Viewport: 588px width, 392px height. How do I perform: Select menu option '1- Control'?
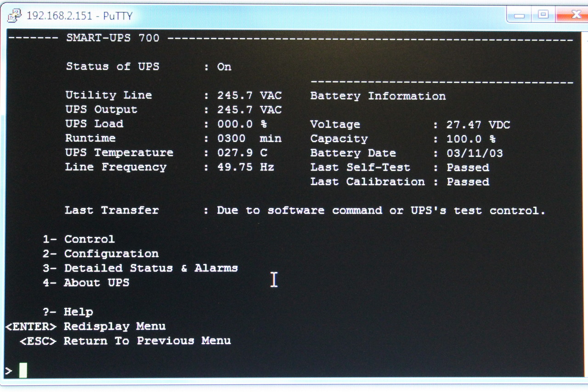click(79, 239)
